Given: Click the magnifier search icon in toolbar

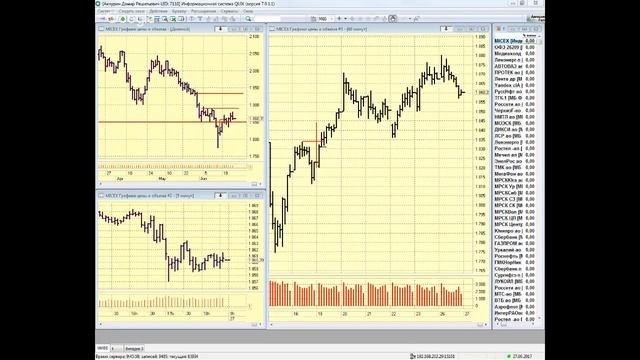Looking at the screenshot, I should 248,19.
